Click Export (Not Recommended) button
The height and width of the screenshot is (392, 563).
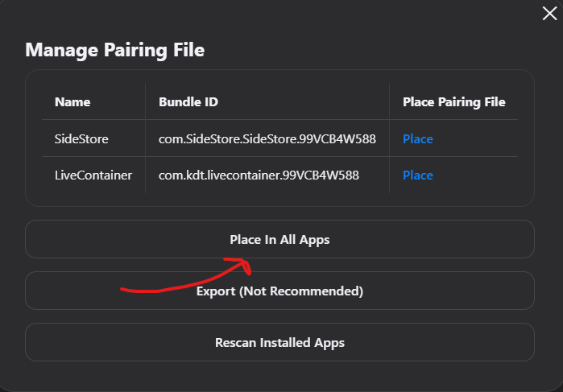click(279, 291)
